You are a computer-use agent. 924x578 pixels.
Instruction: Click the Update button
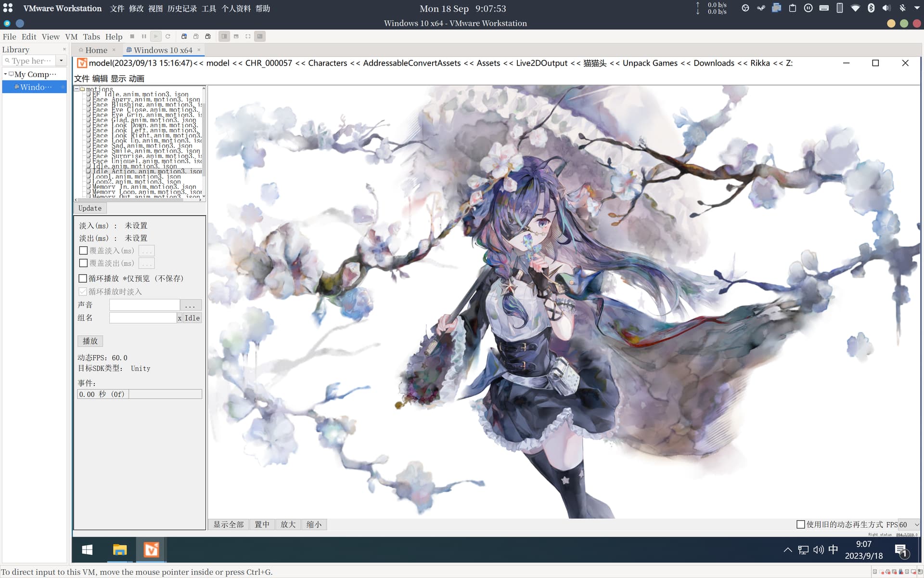point(90,208)
